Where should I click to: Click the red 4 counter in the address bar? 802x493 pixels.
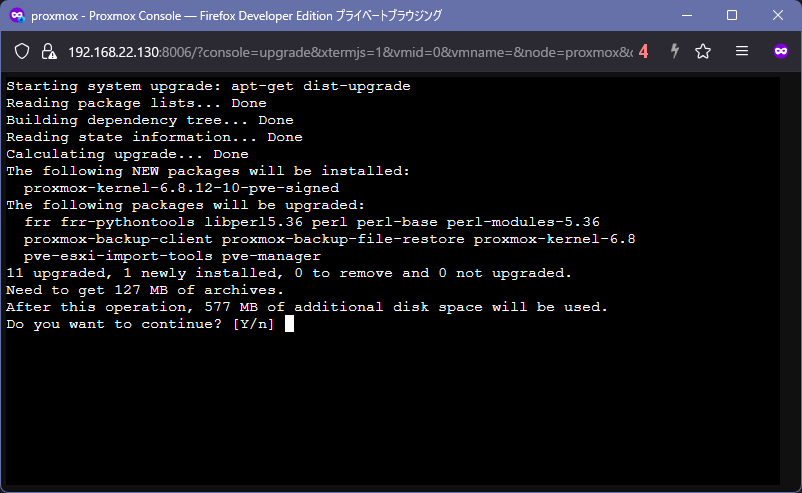point(643,51)
